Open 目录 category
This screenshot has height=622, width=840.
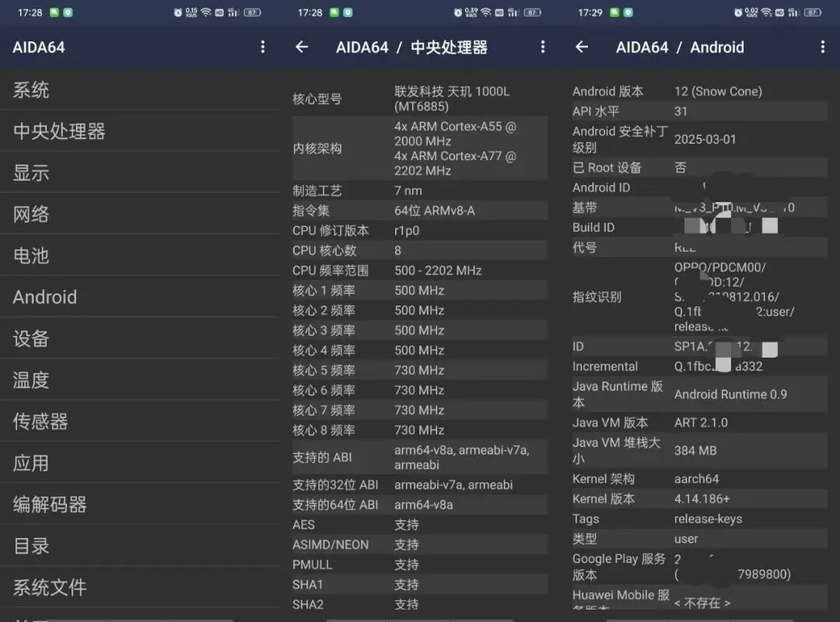pos(140,546)
